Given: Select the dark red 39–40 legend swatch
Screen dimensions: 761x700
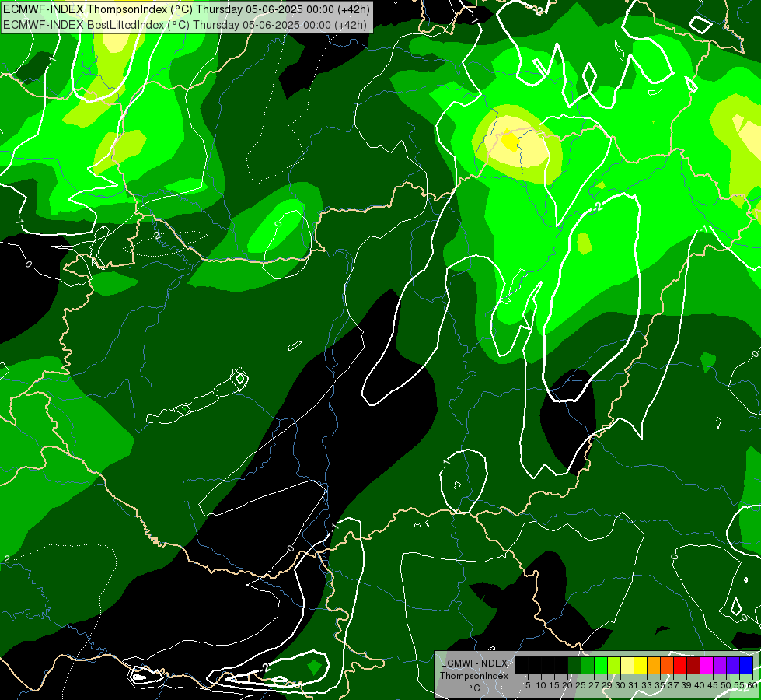Looking at the screenshot, I should tap(693, 665).
